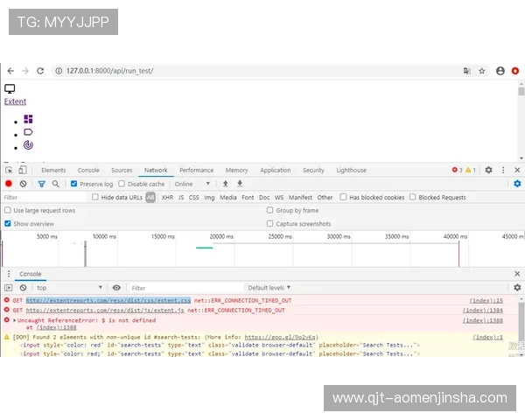Image resolution: width=525 pixels, height=420 pixels.
Task: Open the Performance tab
Action: (196, 171)
